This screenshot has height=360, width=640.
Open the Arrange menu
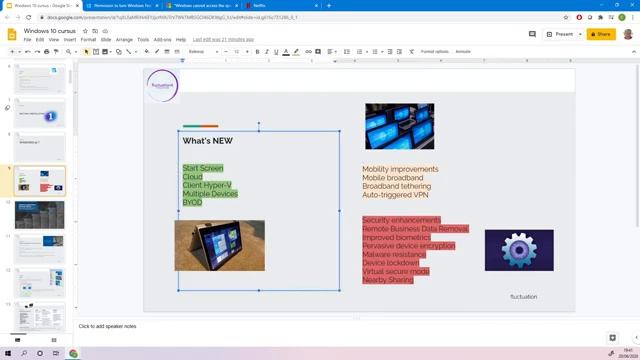coord(124,40)
